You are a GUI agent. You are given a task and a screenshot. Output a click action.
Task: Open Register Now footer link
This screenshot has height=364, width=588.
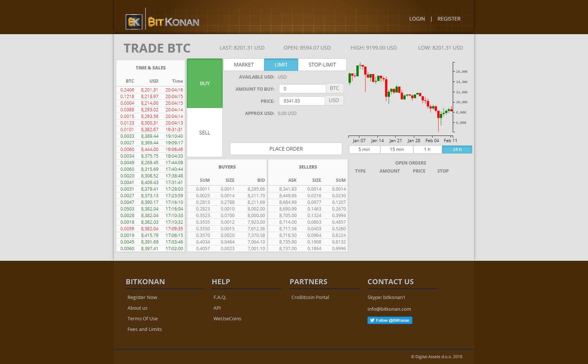coord(142,298)
